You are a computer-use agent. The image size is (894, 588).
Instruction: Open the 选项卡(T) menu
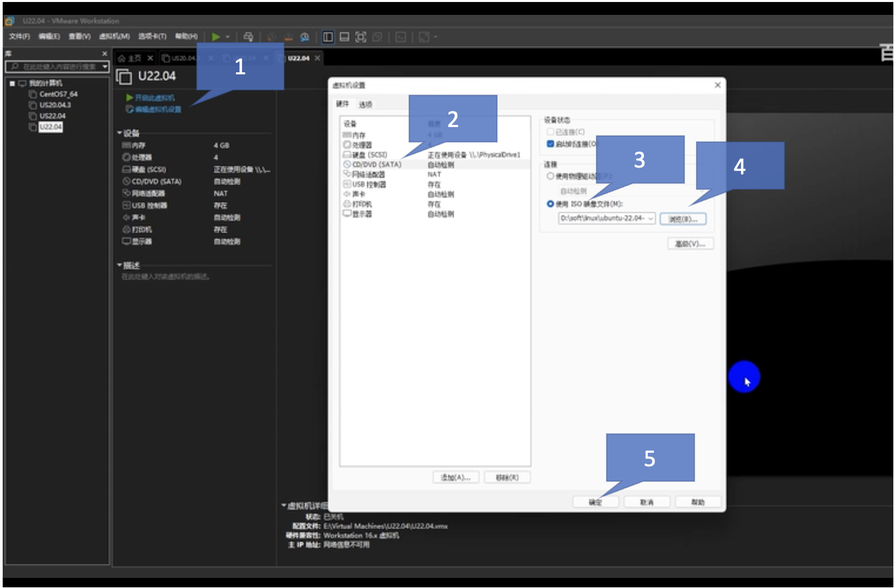(152, 36)
